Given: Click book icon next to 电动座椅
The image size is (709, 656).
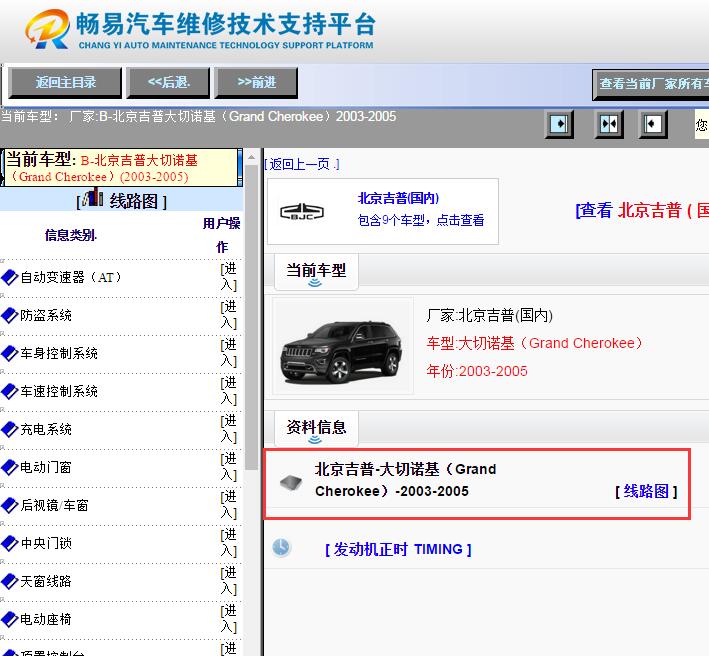Looking at the screenshot, I should click(x=9, y=619).
